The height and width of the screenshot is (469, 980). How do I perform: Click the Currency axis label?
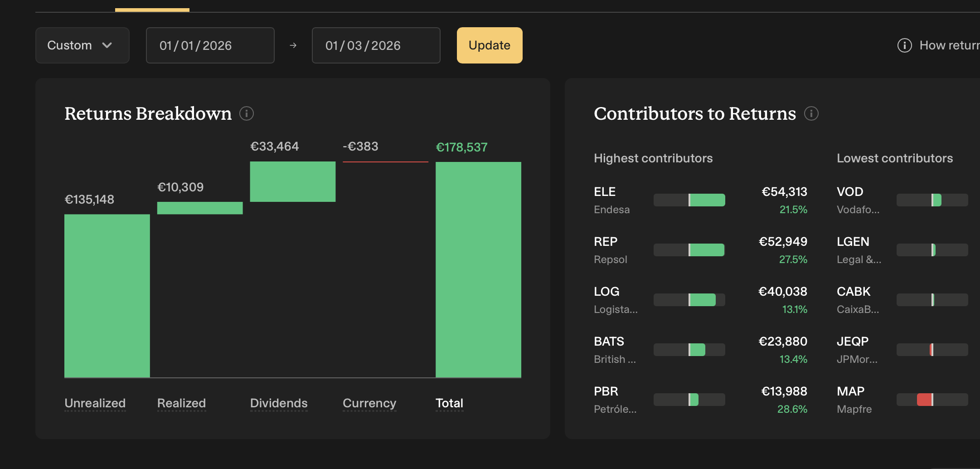click(369, 403)
